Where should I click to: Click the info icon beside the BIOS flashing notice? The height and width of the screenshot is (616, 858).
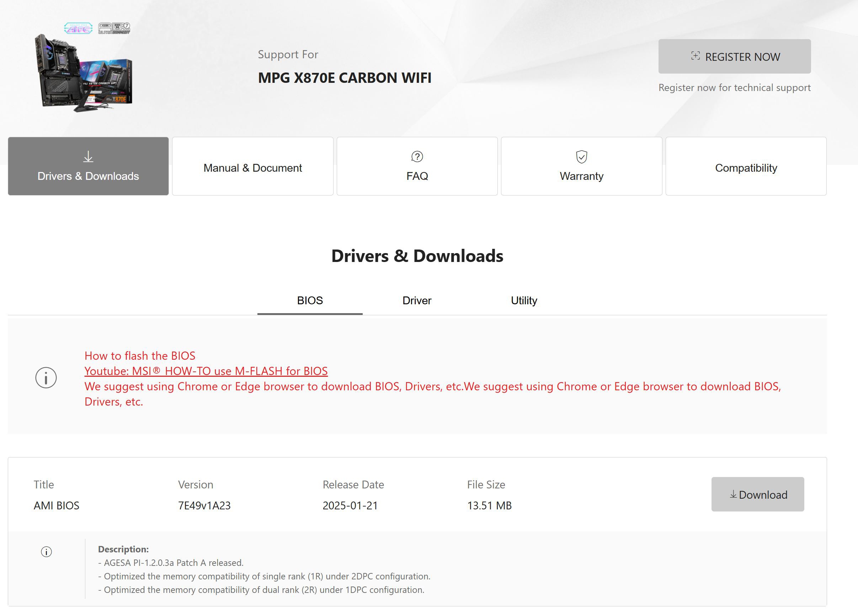click(x=46, y=377)
